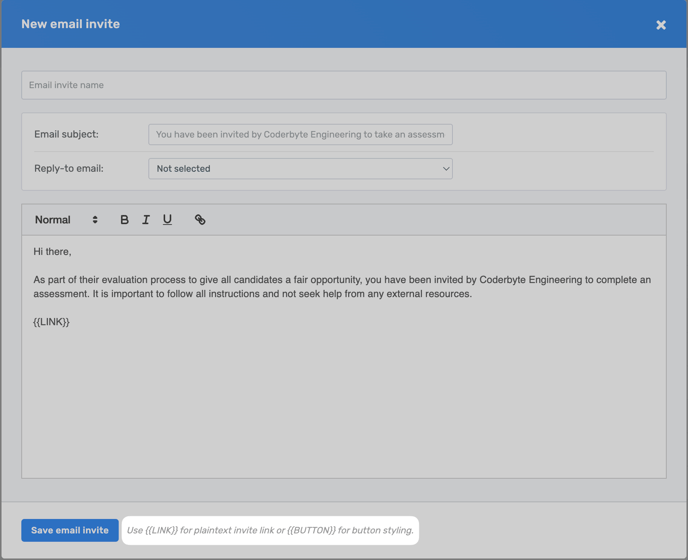688x560 pixels.
Task: Focus the Email invite name field
Action: (343, 85)
